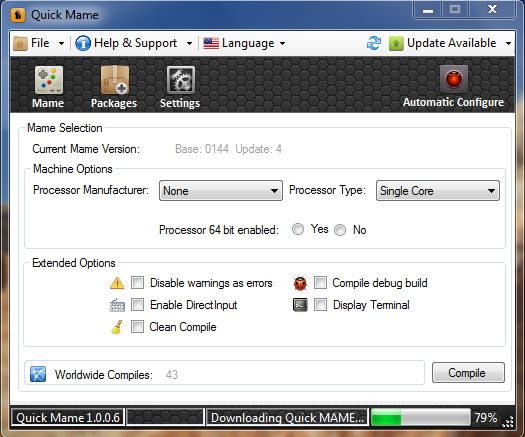Viewport: 525px width, 437px height.
Task: Close the Quick Mame window
Action: click(492, 9)
